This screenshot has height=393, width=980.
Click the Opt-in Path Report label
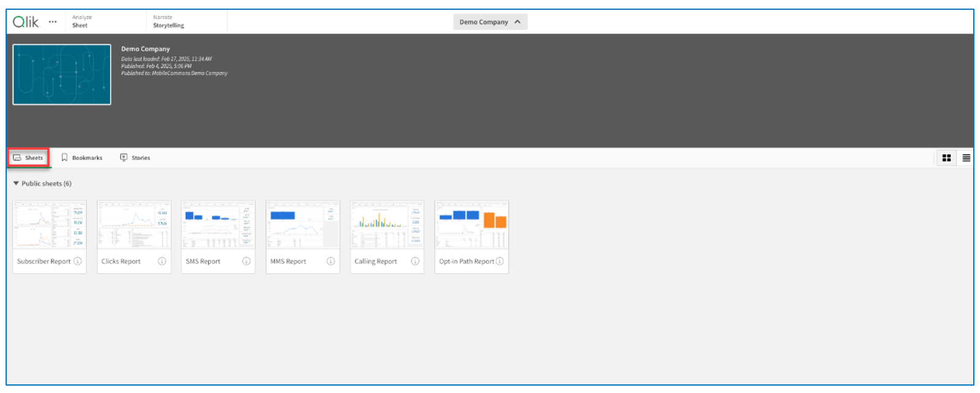(467, 262)
